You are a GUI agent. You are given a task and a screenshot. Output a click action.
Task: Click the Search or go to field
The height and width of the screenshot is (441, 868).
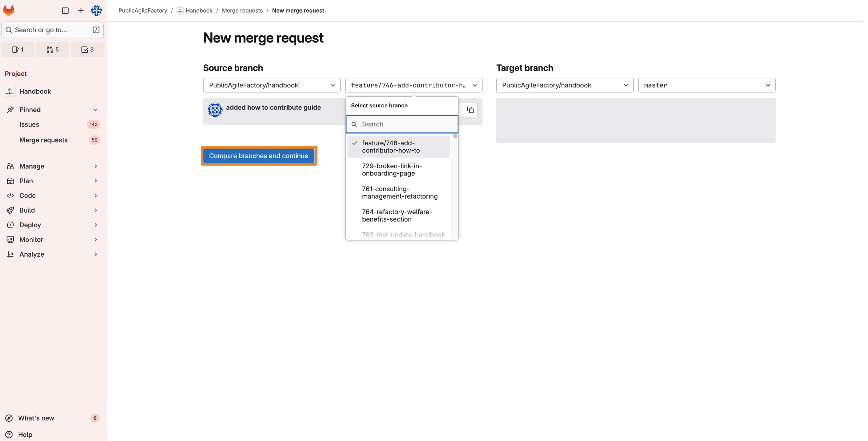[x=53, y=30]
